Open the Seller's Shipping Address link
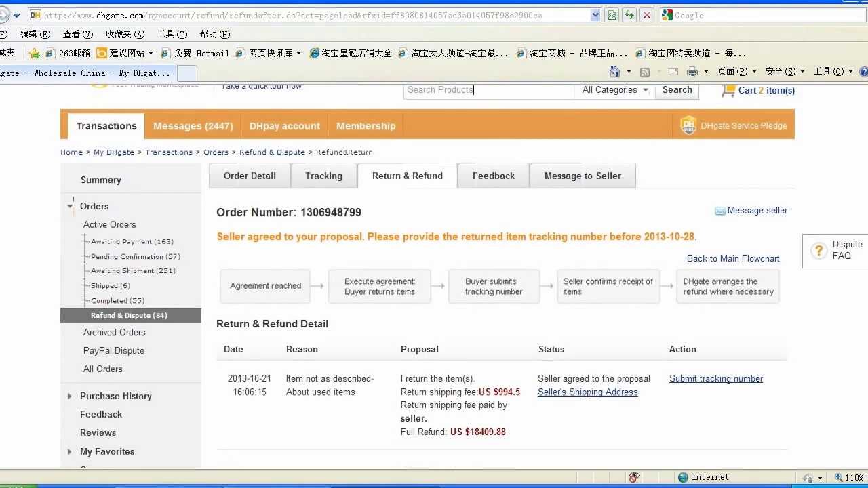This screenshot has width=868, height=488. pyautogui.click(x=588, y=392)
